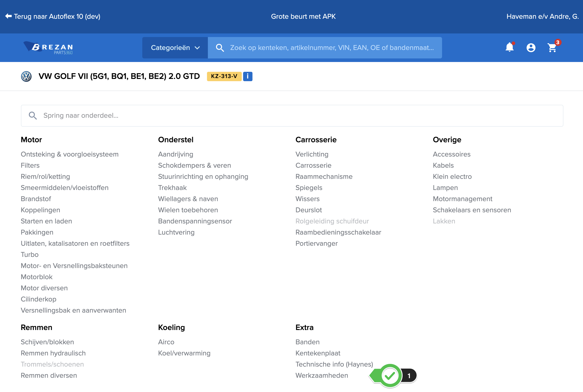This screenshot has width=583, height=392.
Task: Open Schokdempers & veren category
Action: (194, 165)
